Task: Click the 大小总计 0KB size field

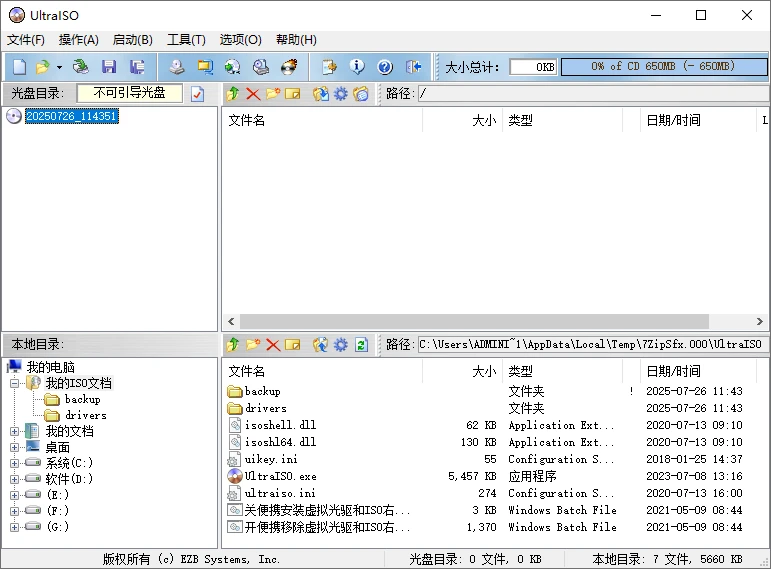Action: pyautogui.click(x=534, y=67)
